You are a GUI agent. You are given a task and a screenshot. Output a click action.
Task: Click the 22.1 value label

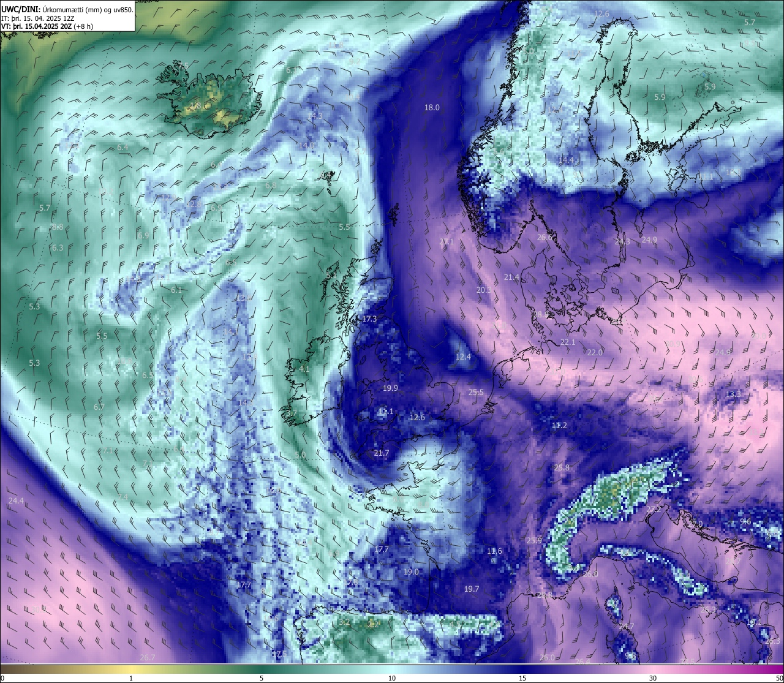coord(568,342)
